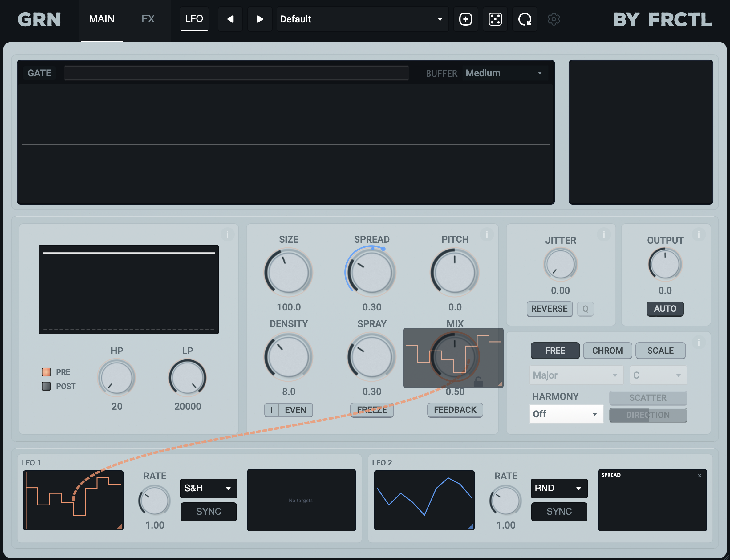
Task: Remove SPREAD target with the X icon
Action: [x=700, y=476]
